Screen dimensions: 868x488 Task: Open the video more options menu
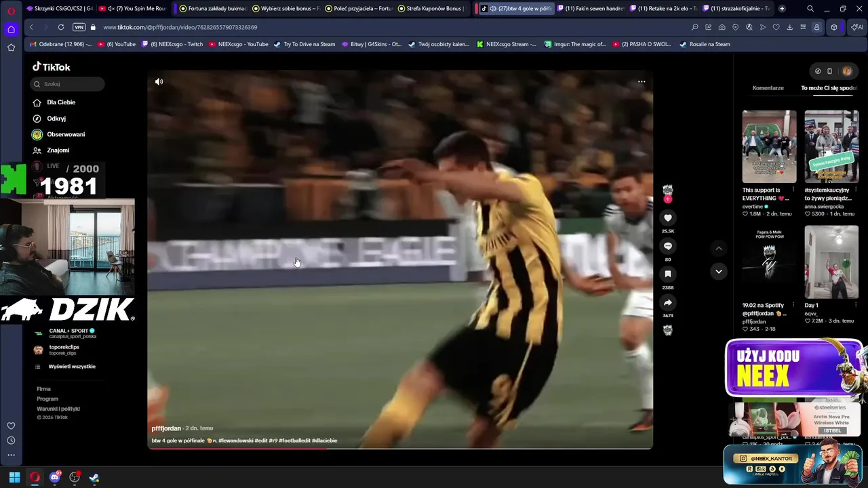coord(642,82)
